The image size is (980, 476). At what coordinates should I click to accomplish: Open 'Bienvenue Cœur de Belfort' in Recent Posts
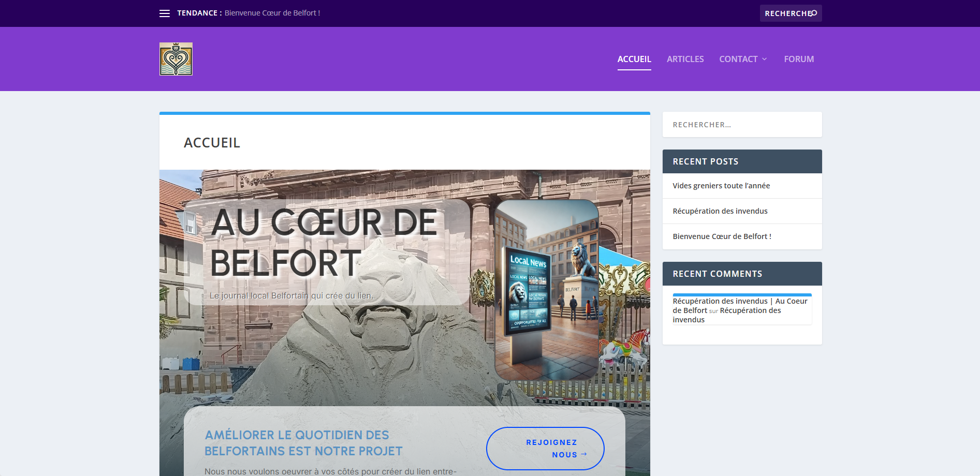click(x=722, y=236)
